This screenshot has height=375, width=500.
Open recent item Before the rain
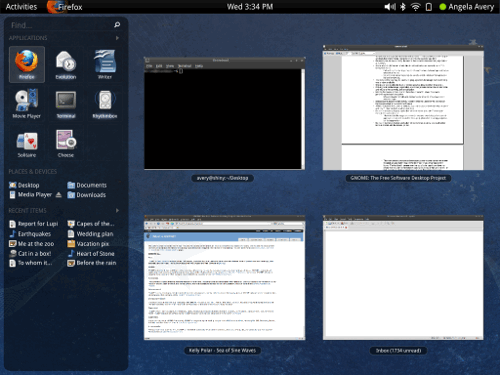[92, 263]
